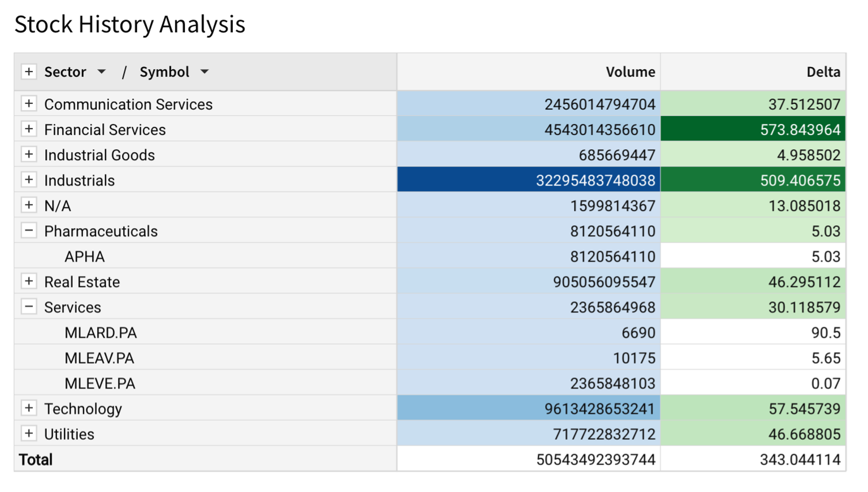Open the Symbol column dropdown arrow

pos(205,72)
